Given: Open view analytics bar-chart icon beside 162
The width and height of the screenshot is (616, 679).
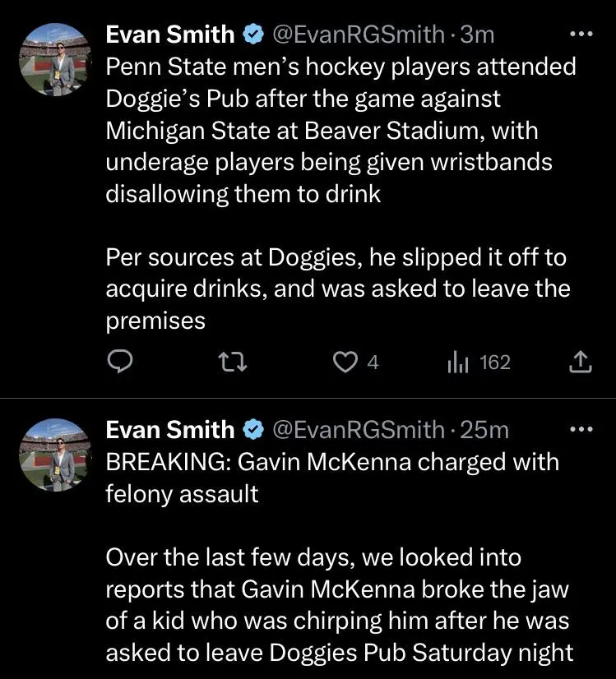Looking at the screenshot, I should tap(457, 362).
